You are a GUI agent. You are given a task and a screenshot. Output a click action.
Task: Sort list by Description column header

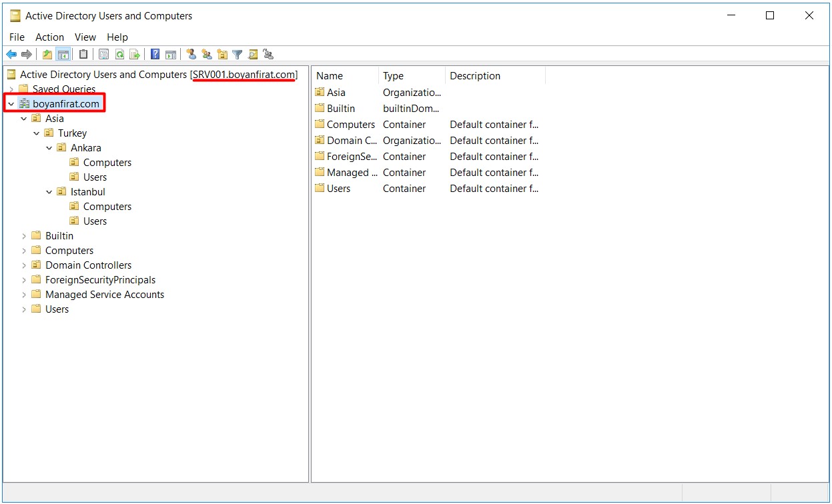[x=495, y=76]
